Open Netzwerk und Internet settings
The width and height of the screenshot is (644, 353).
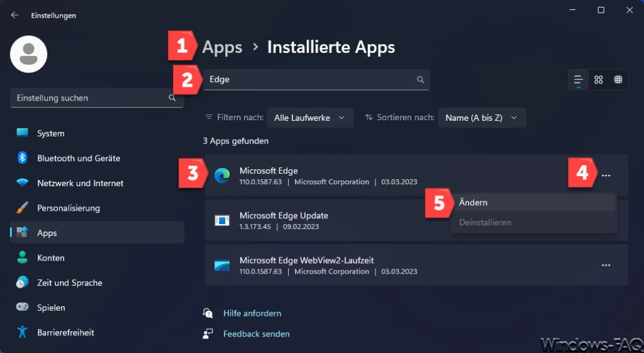(97, 183)
